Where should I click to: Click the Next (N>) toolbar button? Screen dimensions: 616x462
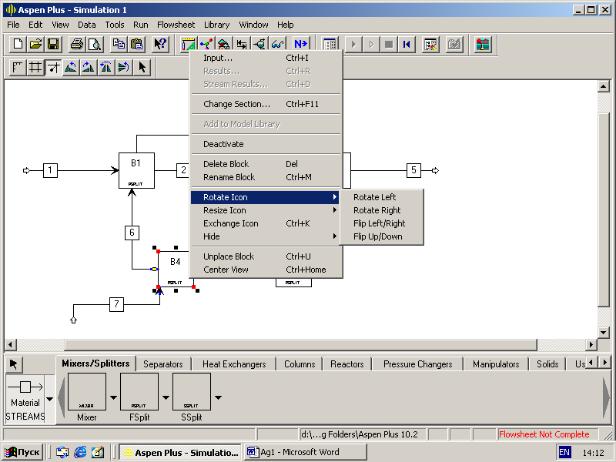(301, 44)
